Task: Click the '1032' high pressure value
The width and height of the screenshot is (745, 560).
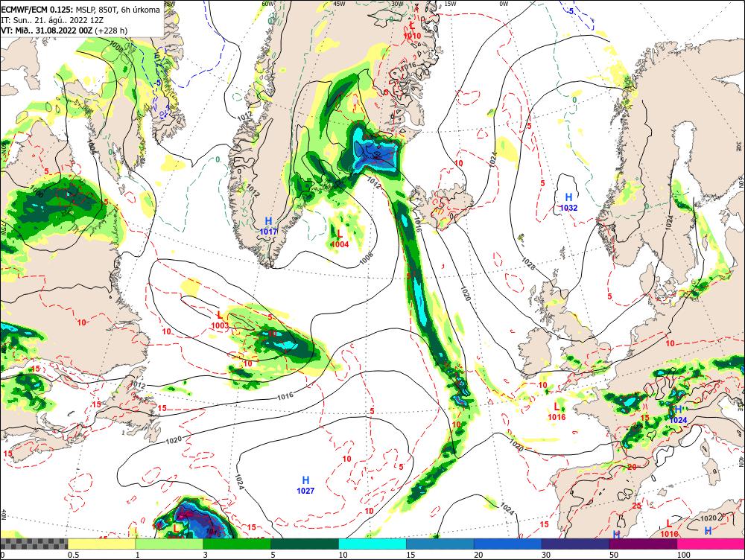Action: pyautogui.click(x=568, y=208)
